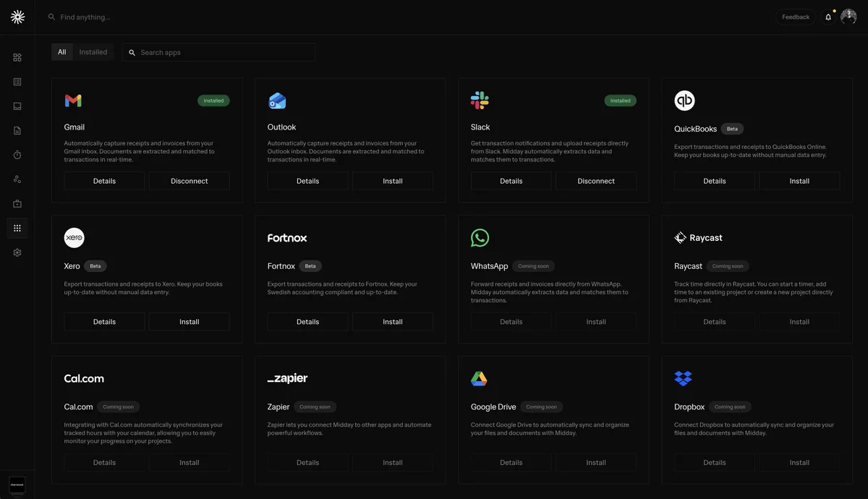This screenshot has height=499, width=868.
Task: Disconnect the Slack app
Action: [x=596, y=181]
